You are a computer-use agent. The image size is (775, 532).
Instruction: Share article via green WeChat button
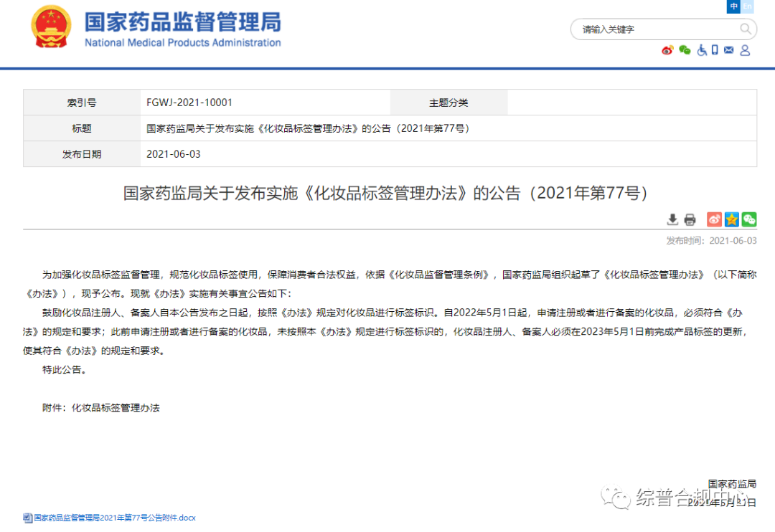tap(749, 219)
